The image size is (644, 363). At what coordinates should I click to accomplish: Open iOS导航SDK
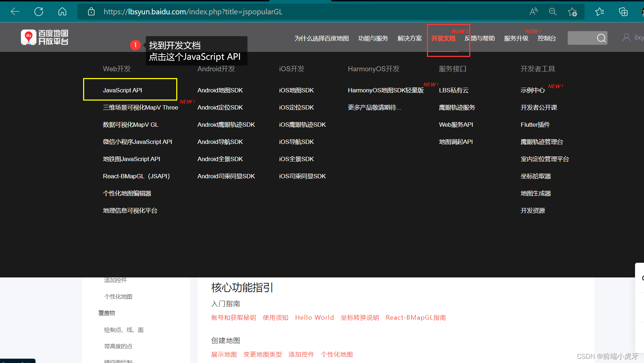pyautogui.click(x=296, y=142)
